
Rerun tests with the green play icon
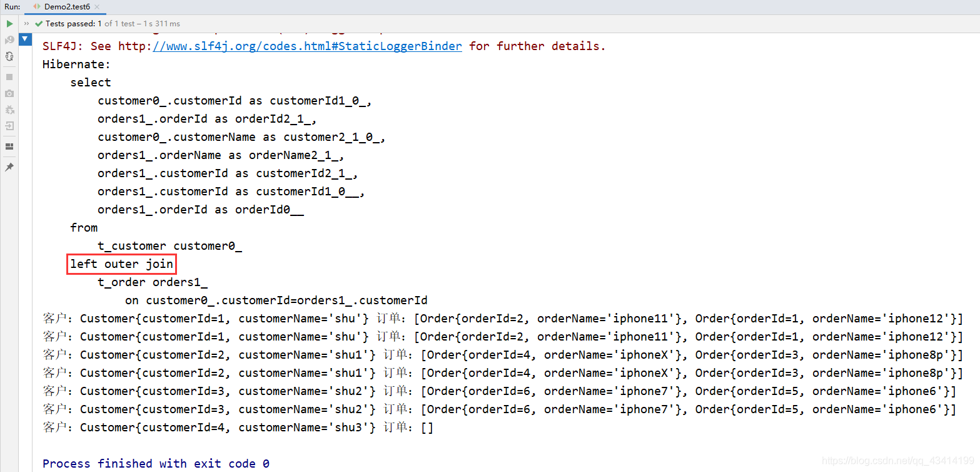[x=9, y=23]
